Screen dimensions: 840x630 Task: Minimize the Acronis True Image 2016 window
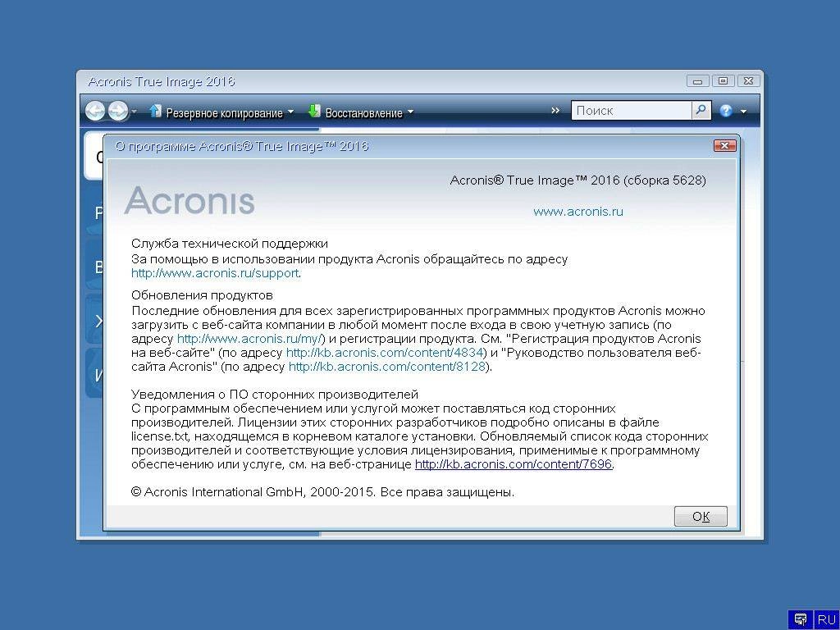click(697, 81)
